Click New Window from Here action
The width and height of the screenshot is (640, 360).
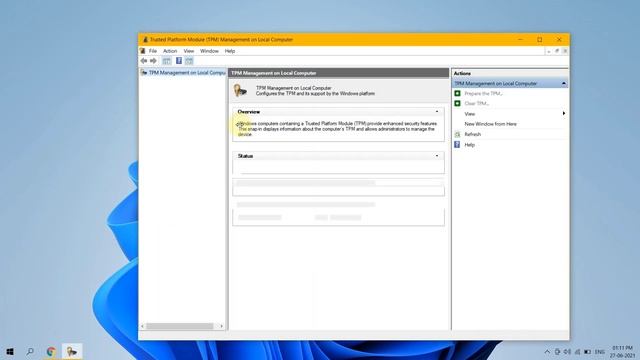click(490, 124)
